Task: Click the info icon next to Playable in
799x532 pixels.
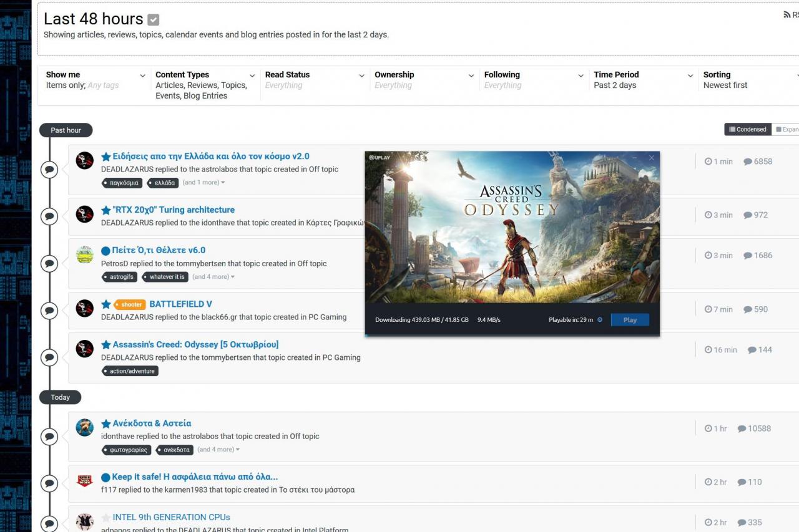Action: pos(600,320)
